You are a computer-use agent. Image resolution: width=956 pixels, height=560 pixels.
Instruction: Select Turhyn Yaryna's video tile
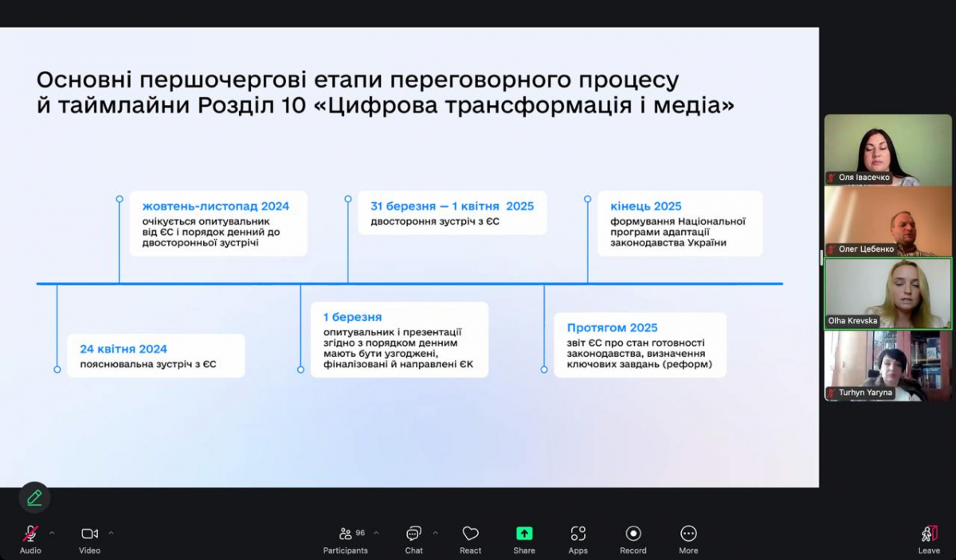(x=887, y=365)
